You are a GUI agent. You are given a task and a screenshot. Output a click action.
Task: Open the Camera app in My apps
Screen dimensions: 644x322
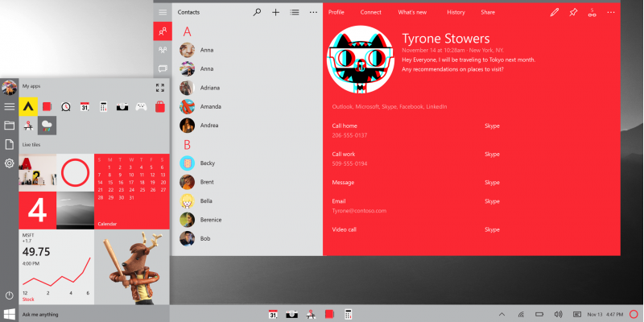point(122,107)
